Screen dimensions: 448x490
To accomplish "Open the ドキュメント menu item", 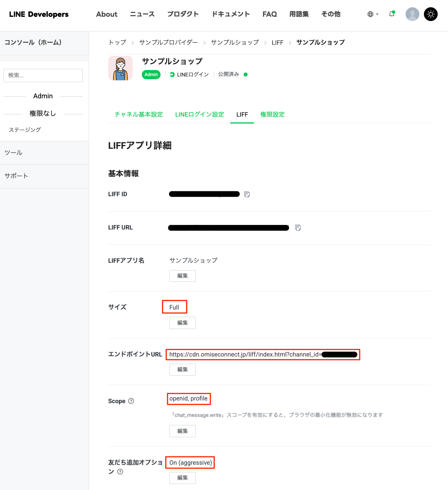I will tap(231, 14).
